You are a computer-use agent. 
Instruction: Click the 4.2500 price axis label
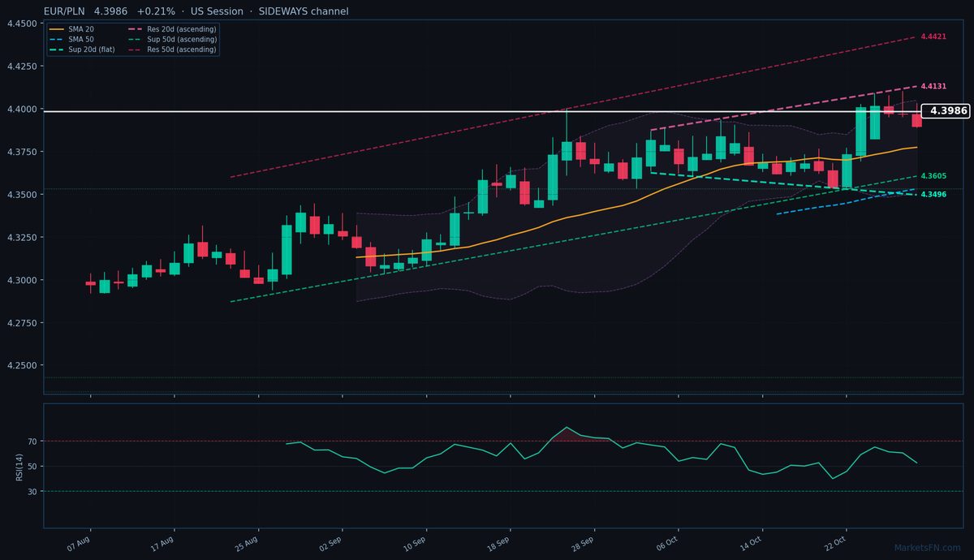click(21, 366)
